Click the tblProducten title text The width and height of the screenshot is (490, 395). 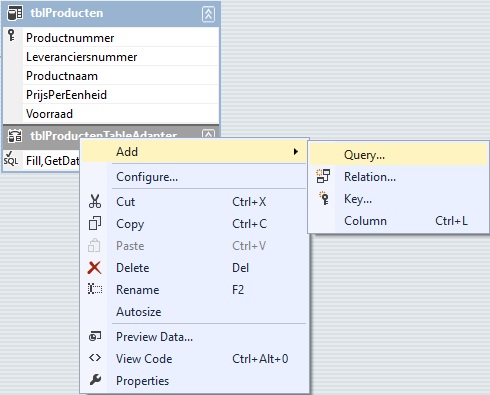coord(67,13)
